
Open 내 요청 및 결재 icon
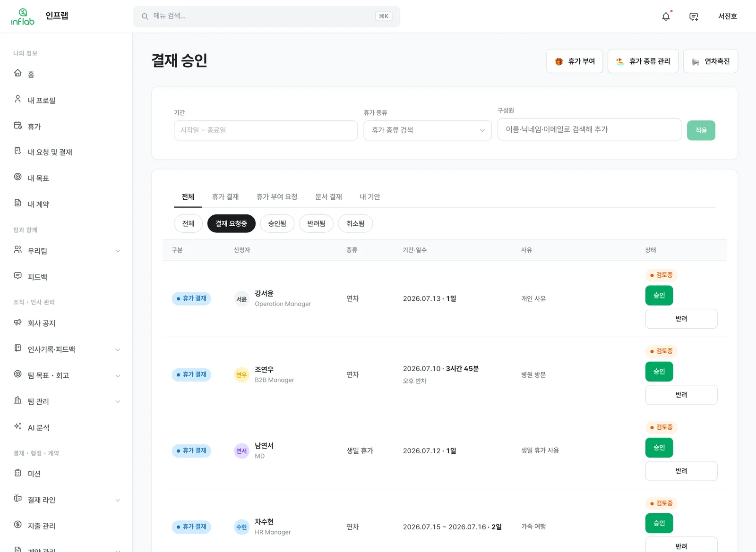(18, 151)
